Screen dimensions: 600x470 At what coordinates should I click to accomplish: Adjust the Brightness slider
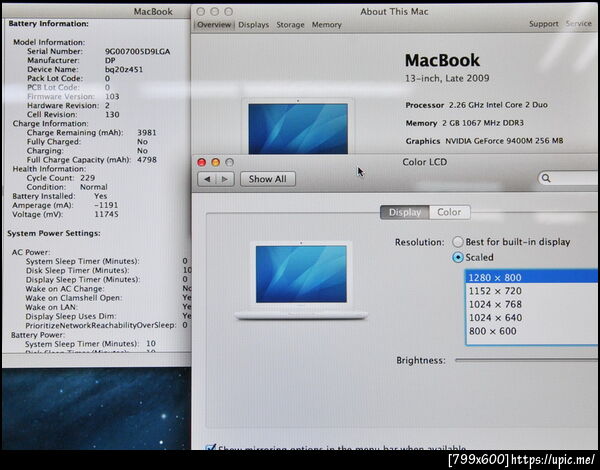pos(527,360)
